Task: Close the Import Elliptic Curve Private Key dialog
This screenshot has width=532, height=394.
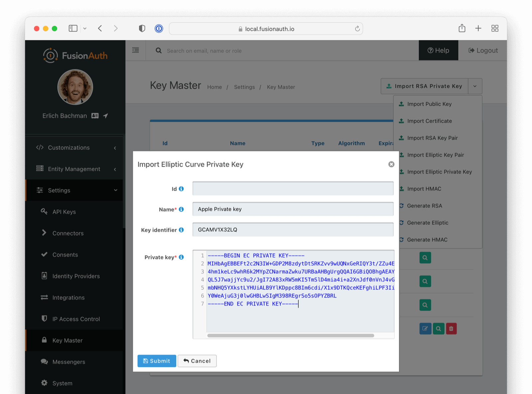Action: (x=391, y=164)
